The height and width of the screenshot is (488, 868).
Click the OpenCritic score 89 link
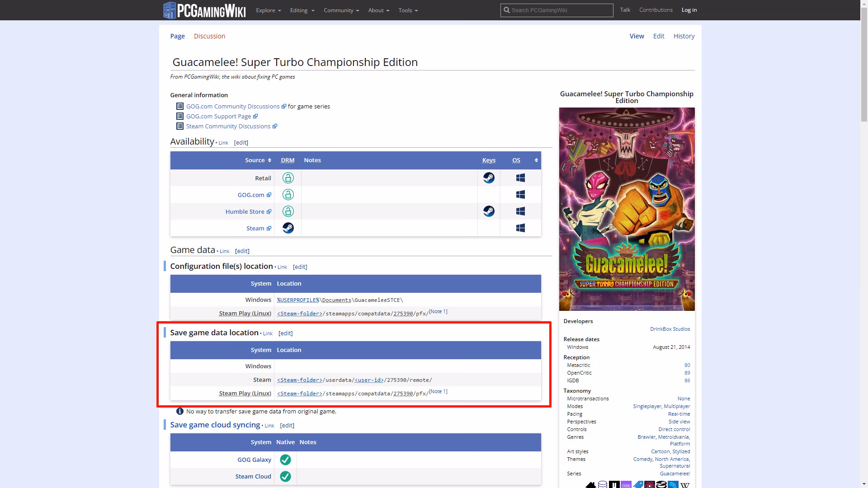(x=687, y=373)
